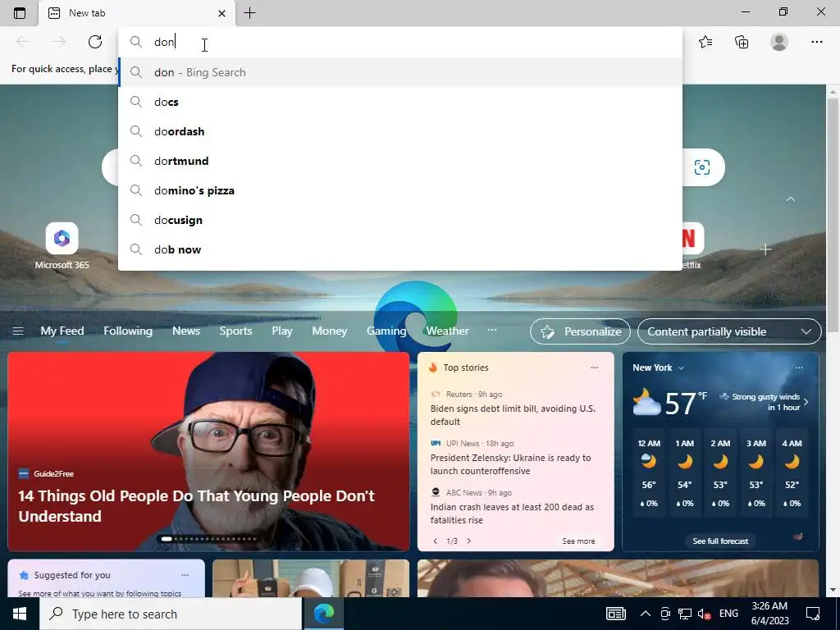The image size is (840, 630).
Task: Open the Microsoft 365 quick link
Action: pyautogui.click(x=62, y=246)
